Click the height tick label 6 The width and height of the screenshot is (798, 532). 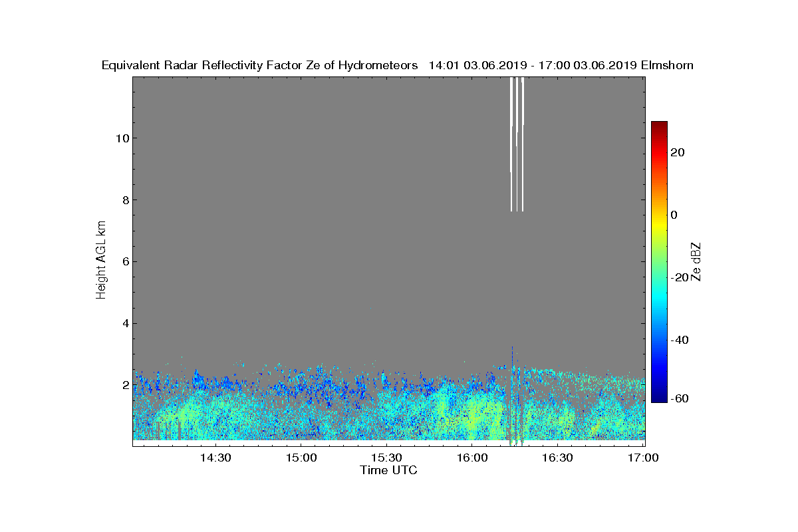[x=124, y=262]
